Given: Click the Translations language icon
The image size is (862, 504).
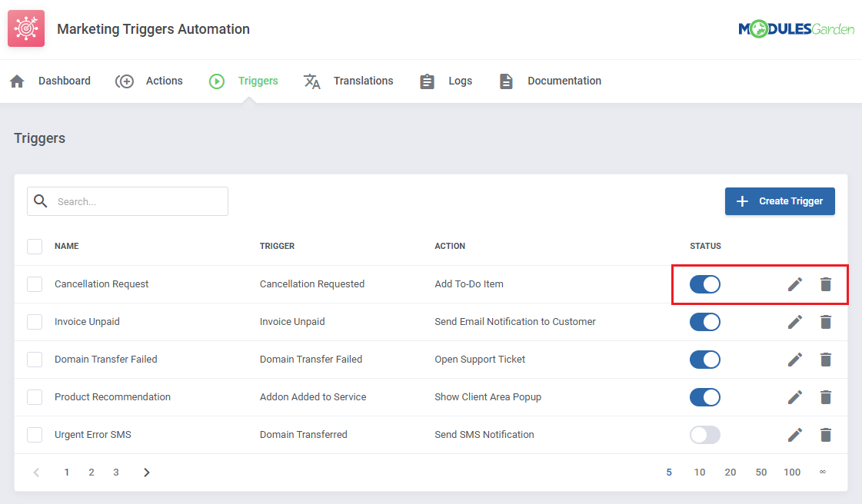Looking at the screenshot, I should pos(311,81).
